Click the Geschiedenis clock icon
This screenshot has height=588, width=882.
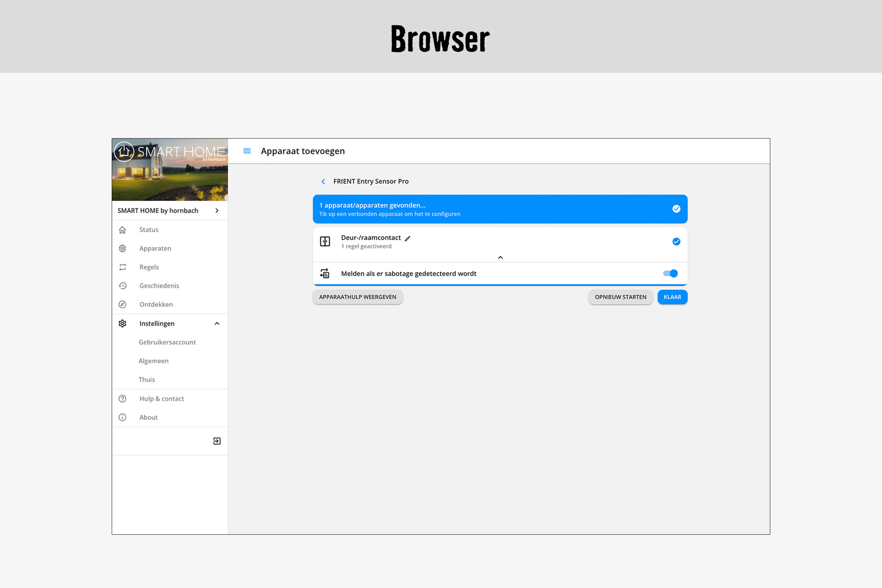(x=122, y=286)
